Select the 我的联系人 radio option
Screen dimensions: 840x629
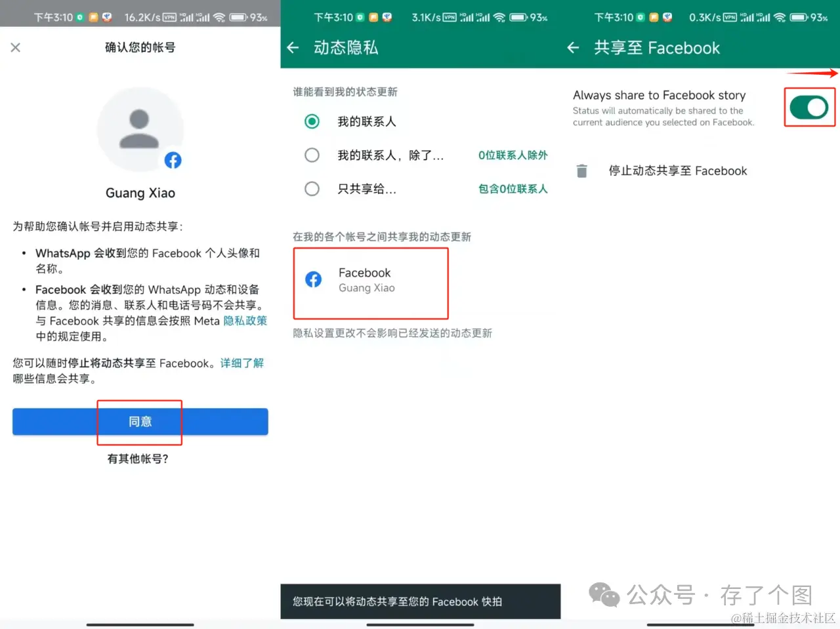click(x=312, y=121)
